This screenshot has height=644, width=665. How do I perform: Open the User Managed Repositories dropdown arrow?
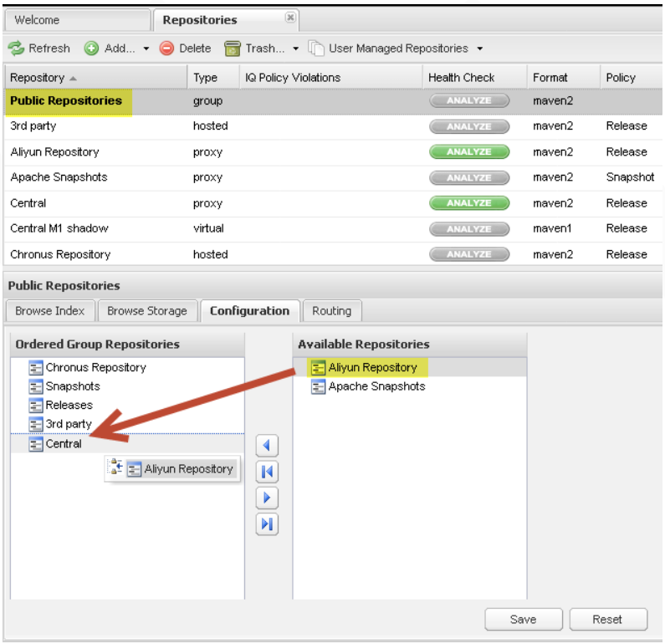point(479,49)
